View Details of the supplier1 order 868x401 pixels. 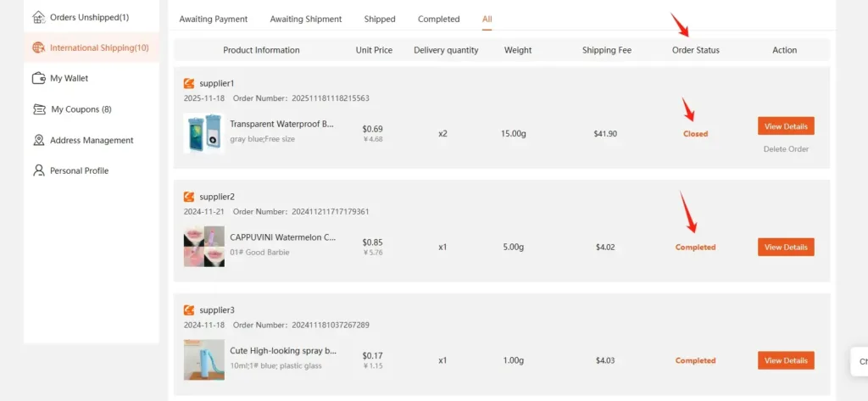click(x=786, y=126)
